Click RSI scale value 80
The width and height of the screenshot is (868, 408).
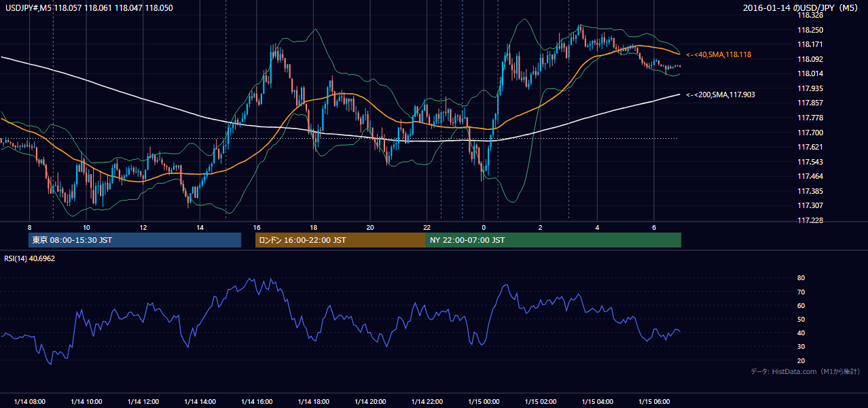[801, 278]
